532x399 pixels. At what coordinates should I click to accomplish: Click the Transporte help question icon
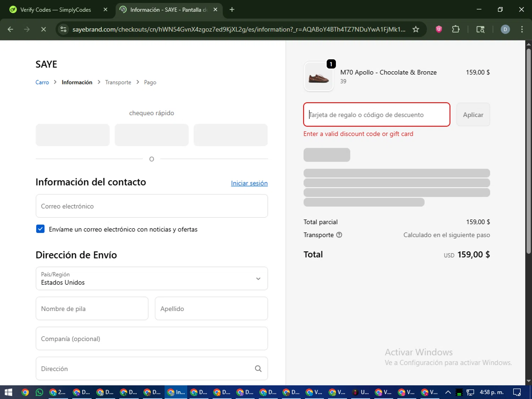click(x=339, y=235)
